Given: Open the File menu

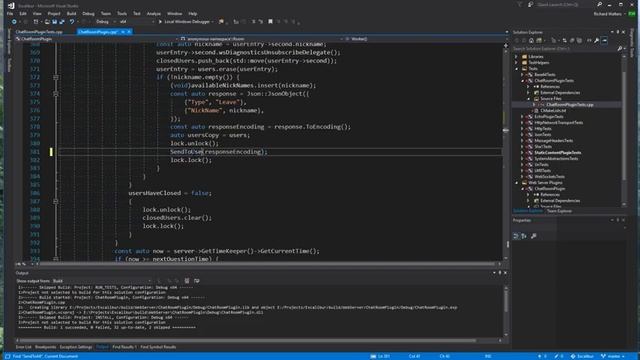Looking at the screenshot, I should coord(10,13).
